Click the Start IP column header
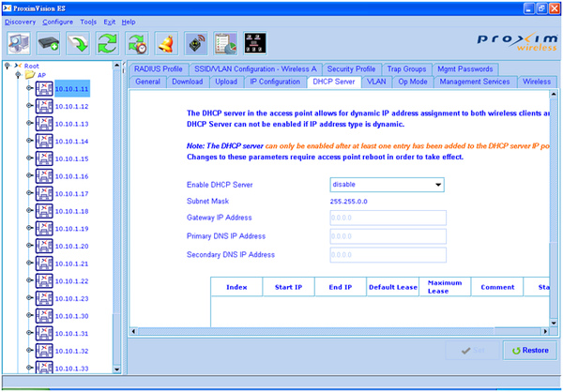563x392 pixels. pyautogui.click(x=288, y=287)
